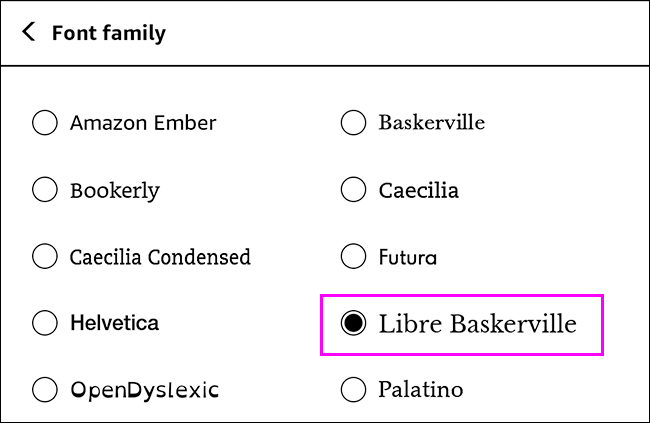Image resolution: width=650 pixels, height=423 pixels.
Task: Click the OpenDyslexic font name text
Action: pyautogui.click(x=144, y=389)
